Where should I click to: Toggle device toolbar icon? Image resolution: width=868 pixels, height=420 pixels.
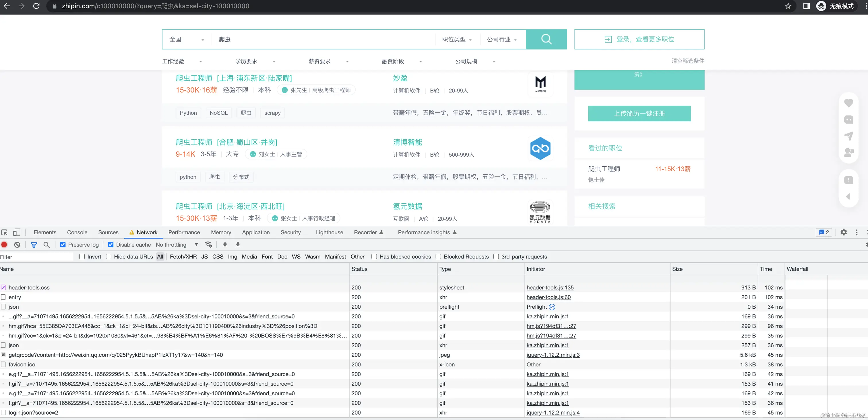17,232
